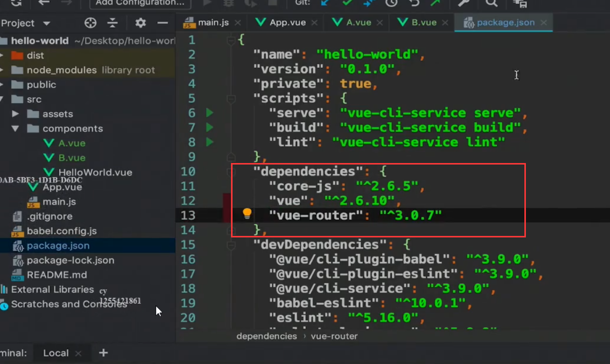Run the build script gutter arrow
This screenshot has height=364, width=610.
coord(210,127)
